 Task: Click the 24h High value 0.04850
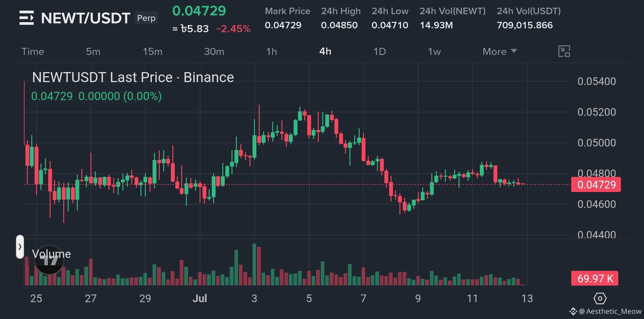pyautogui.click(x=339, y=25)
